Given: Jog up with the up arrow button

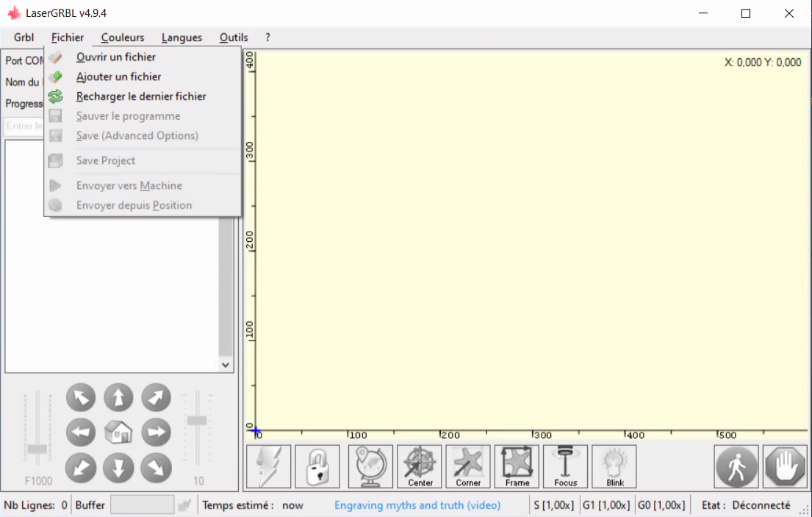Looking at the screenshot, I should [118, 397].
